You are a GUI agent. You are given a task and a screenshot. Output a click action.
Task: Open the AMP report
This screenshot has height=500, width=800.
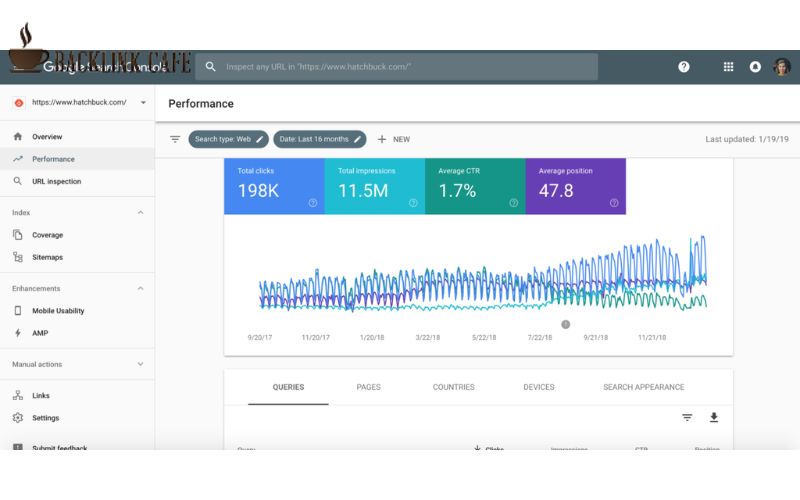(78, 333)
